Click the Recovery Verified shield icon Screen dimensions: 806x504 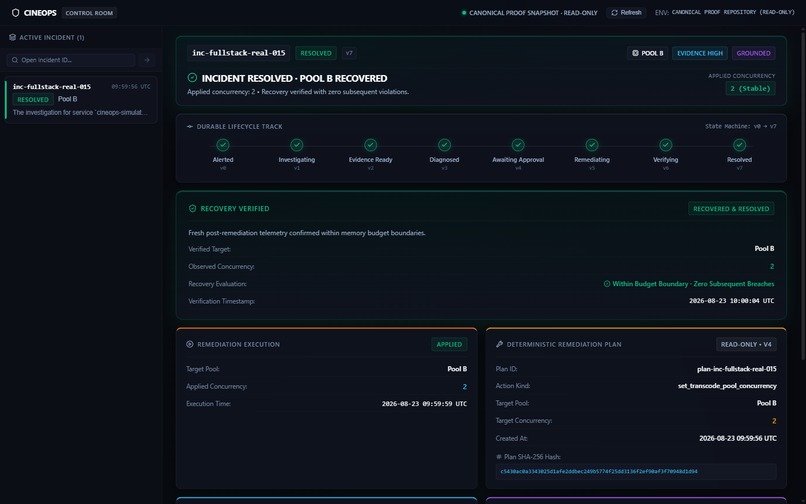coord(192,209)
